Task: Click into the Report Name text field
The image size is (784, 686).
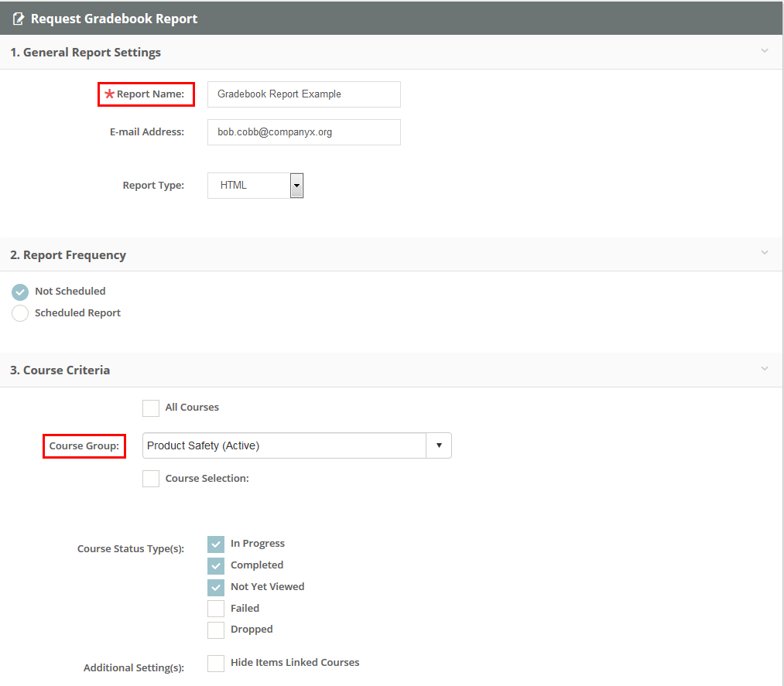Action: (x=303, y=94)
